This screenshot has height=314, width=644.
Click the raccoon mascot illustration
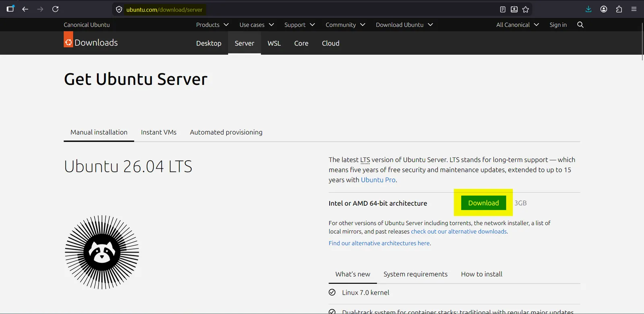102,252
